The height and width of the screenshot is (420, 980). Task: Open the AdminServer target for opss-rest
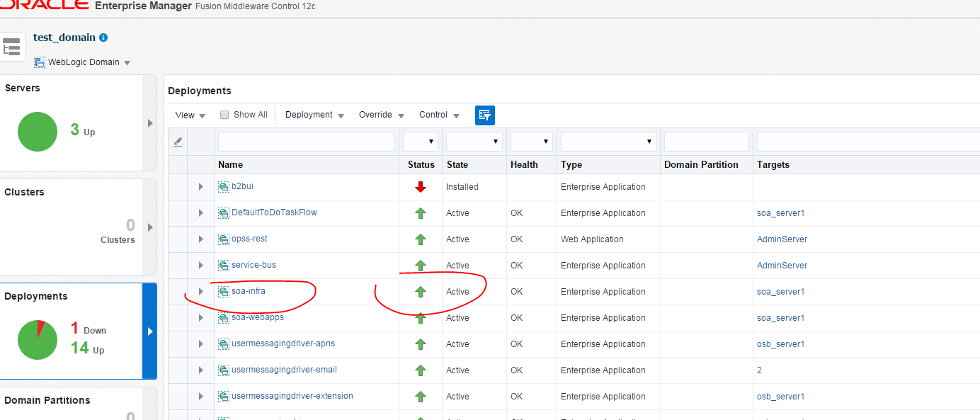click(x=782, y=239)
